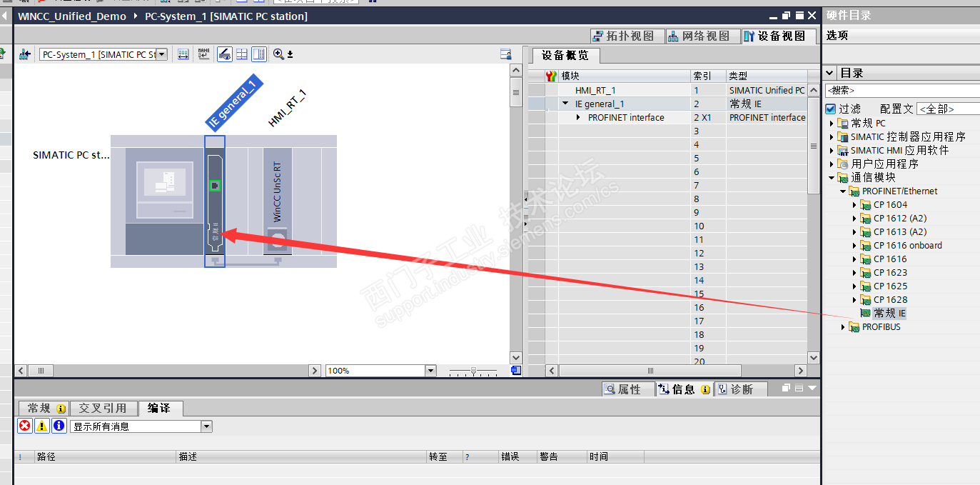The width and height of the screenshot is (980, 485).
Task: Select the 编译 sub-tab
Action: [160, 409]
